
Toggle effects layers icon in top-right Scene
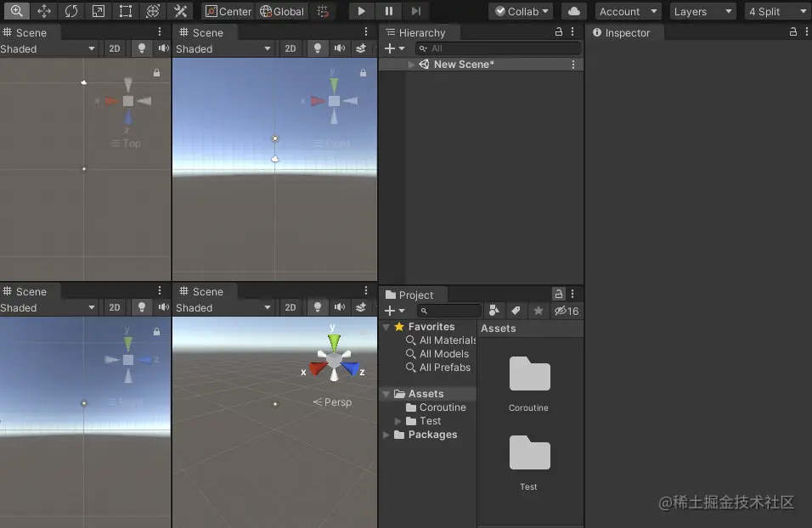tap(361, 48)
